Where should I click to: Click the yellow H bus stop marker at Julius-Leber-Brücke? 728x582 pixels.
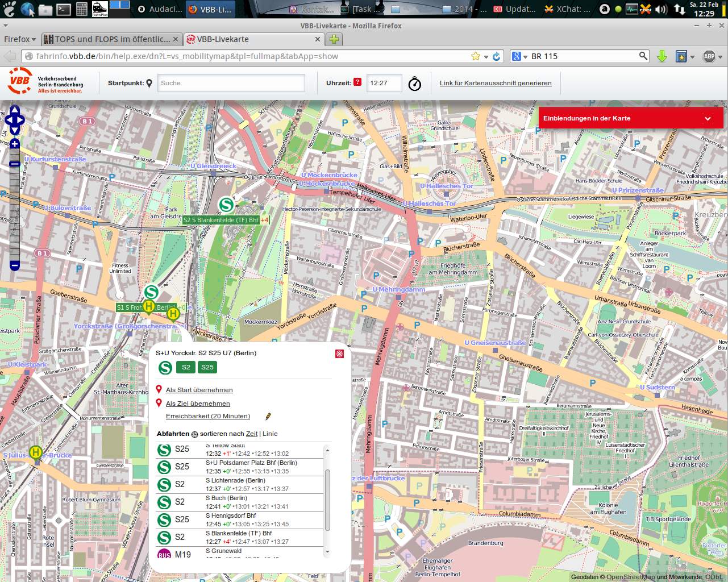pos(36,452)
